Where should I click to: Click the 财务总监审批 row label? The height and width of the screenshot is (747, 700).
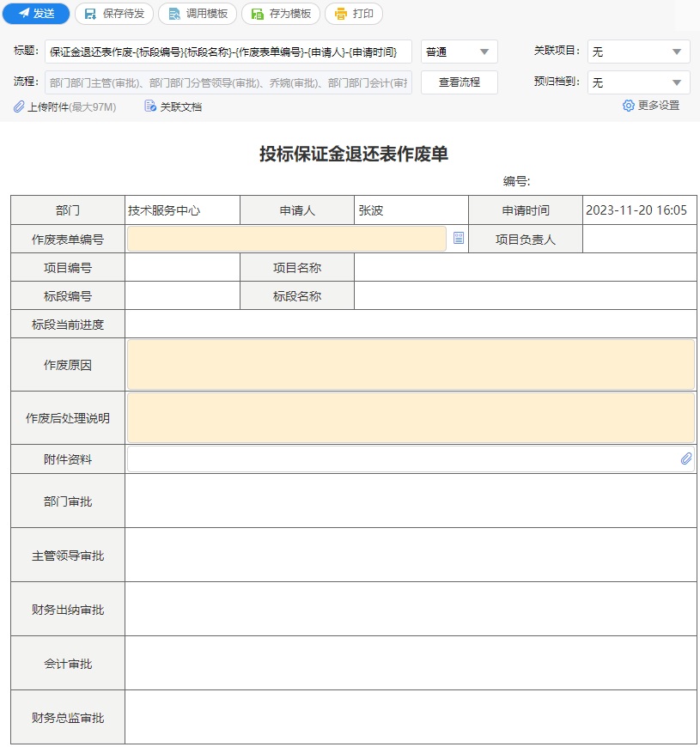pos(68,718)
